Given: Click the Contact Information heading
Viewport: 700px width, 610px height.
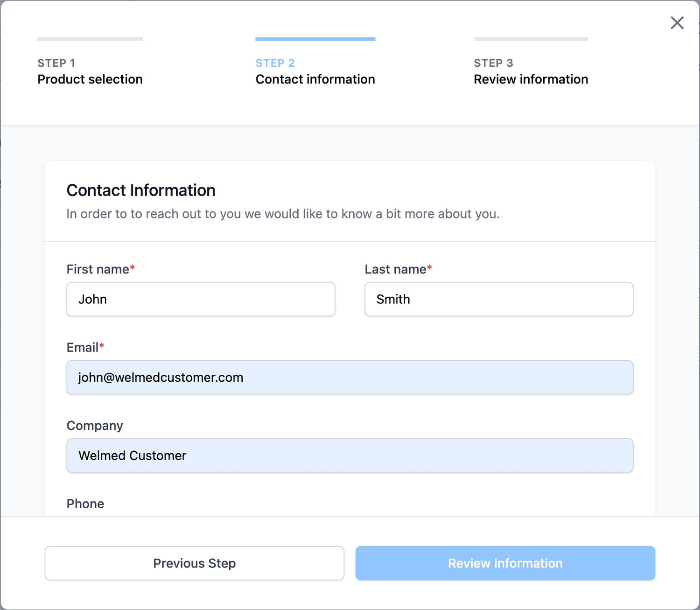Looking at the screenshot, I should 141,190.
